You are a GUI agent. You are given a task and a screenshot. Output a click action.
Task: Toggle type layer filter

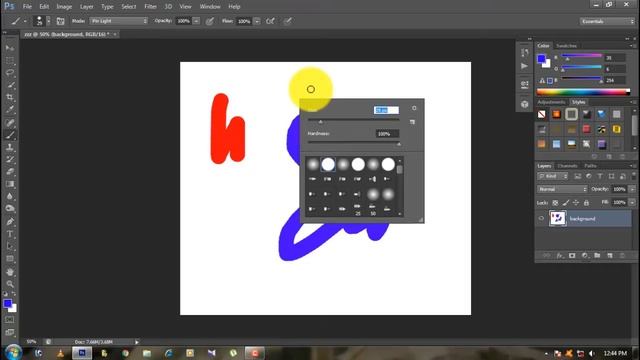coord(600,176)
